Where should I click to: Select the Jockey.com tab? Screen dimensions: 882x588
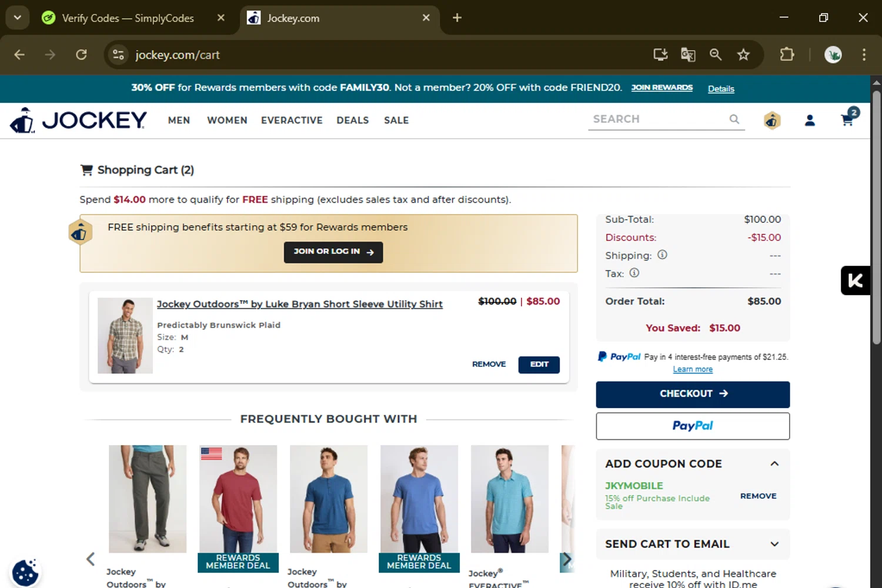[x=339, y=18]
